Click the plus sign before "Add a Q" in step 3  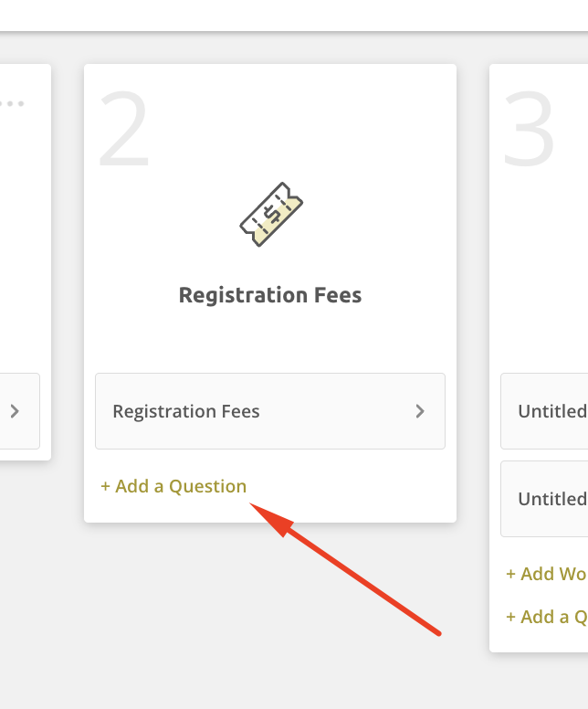coord(510,618)
